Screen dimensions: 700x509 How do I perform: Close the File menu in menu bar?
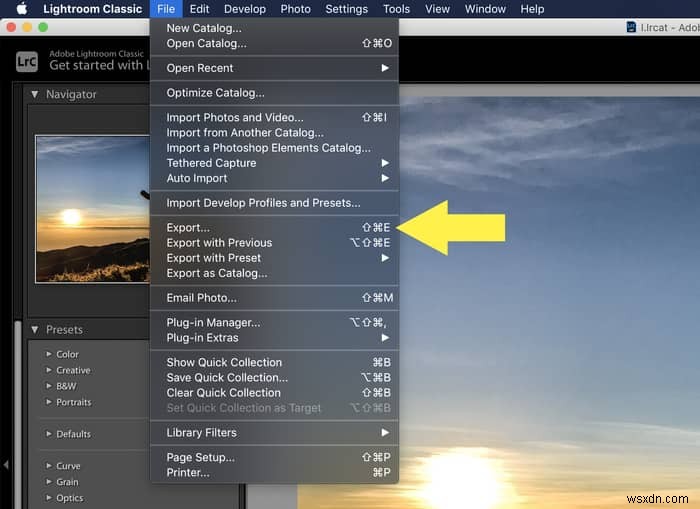(x=166, y=9)
